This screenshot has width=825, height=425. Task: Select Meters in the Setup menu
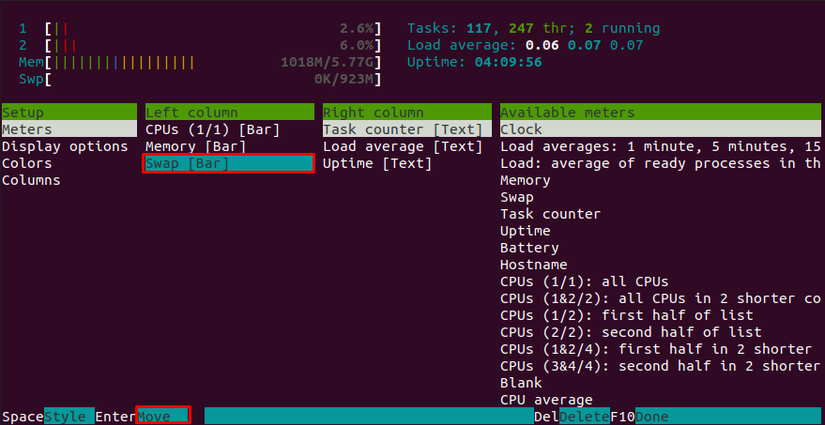(69, 129)
